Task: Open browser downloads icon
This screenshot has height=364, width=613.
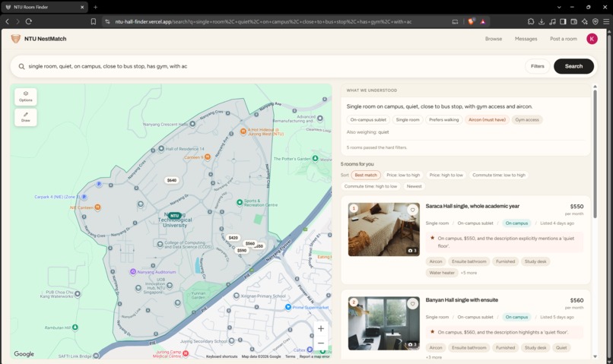Action: click(542, 21)
